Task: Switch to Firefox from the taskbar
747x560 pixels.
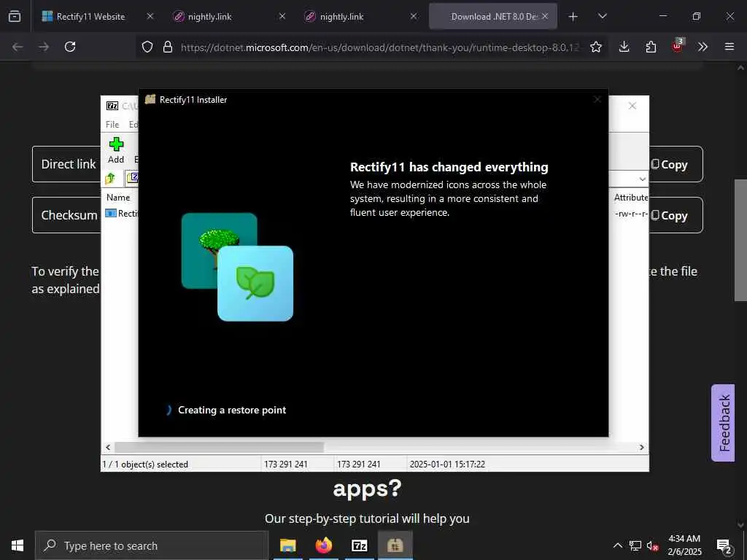Action: (x=323, y=545)
